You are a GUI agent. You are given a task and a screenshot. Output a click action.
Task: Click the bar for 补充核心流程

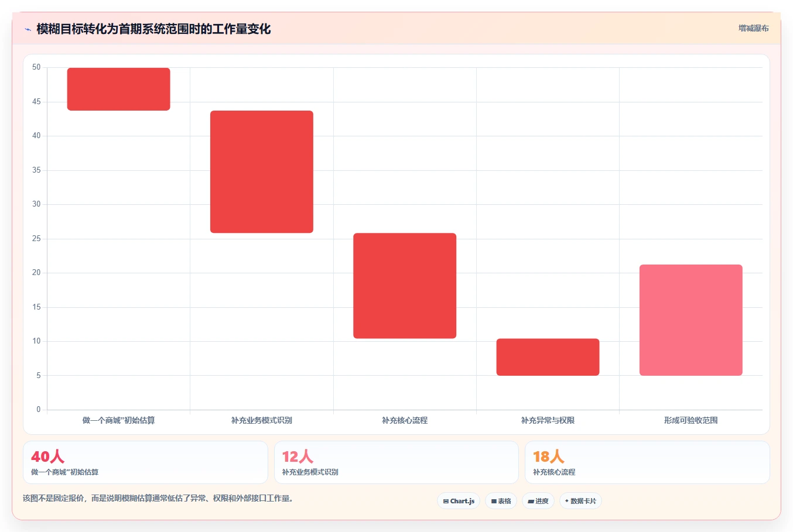point(405,286)
